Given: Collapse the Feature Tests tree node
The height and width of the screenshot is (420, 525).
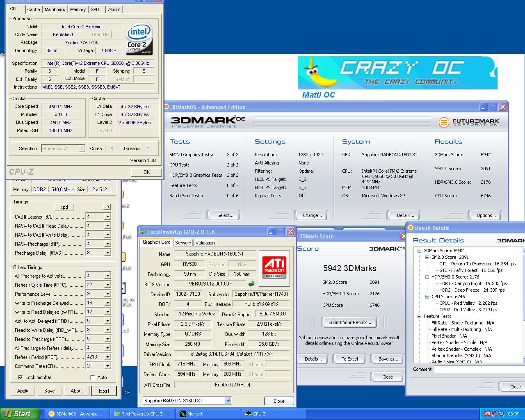Looking at the screenshot, I should 420,316.
